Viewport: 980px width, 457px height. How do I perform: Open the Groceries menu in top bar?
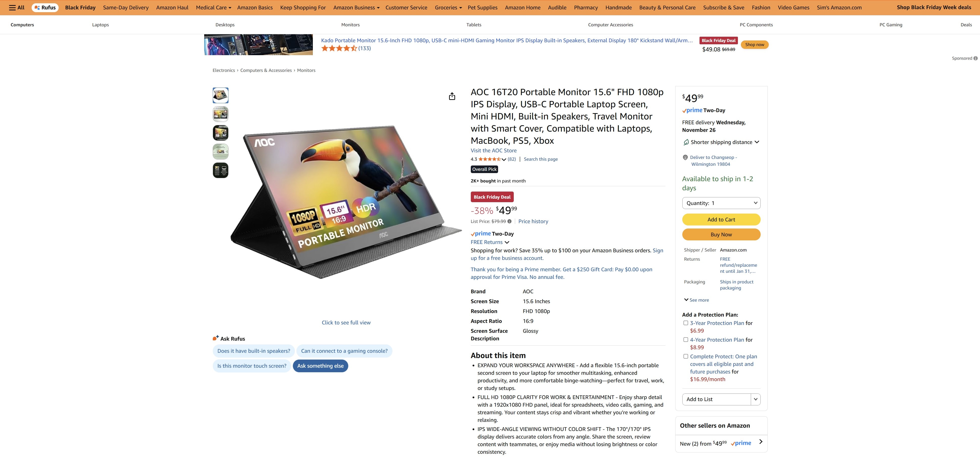[x=448, y=8]
